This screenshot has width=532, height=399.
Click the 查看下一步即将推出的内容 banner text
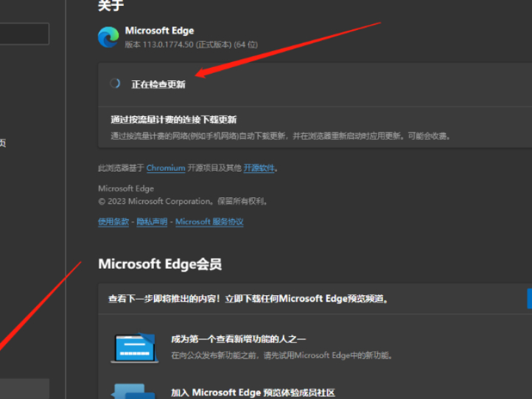click(248, 299)
